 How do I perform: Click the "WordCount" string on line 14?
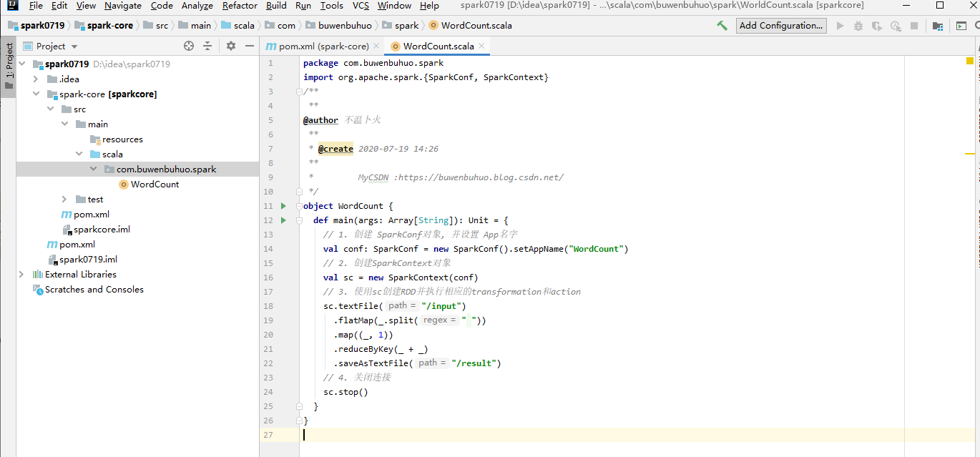click(597, 249)
